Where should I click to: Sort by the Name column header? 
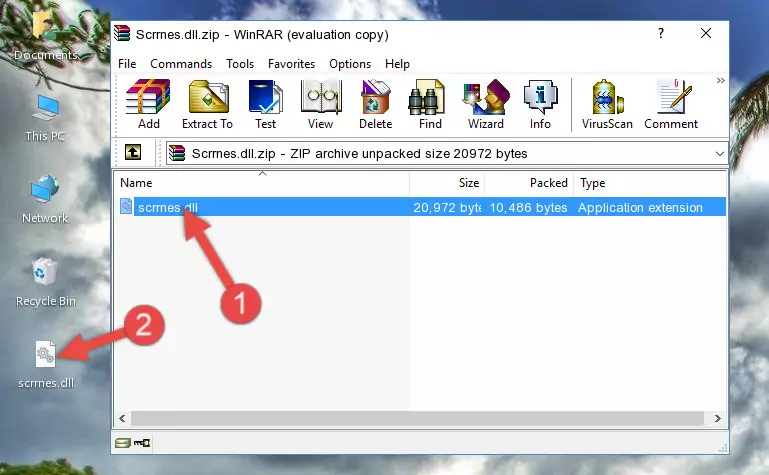[262, 183]
